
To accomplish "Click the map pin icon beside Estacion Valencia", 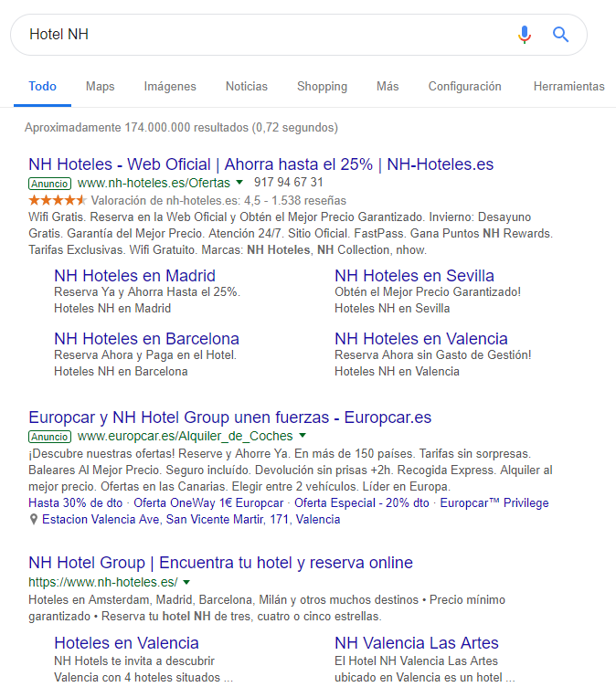I will (34, 520).
